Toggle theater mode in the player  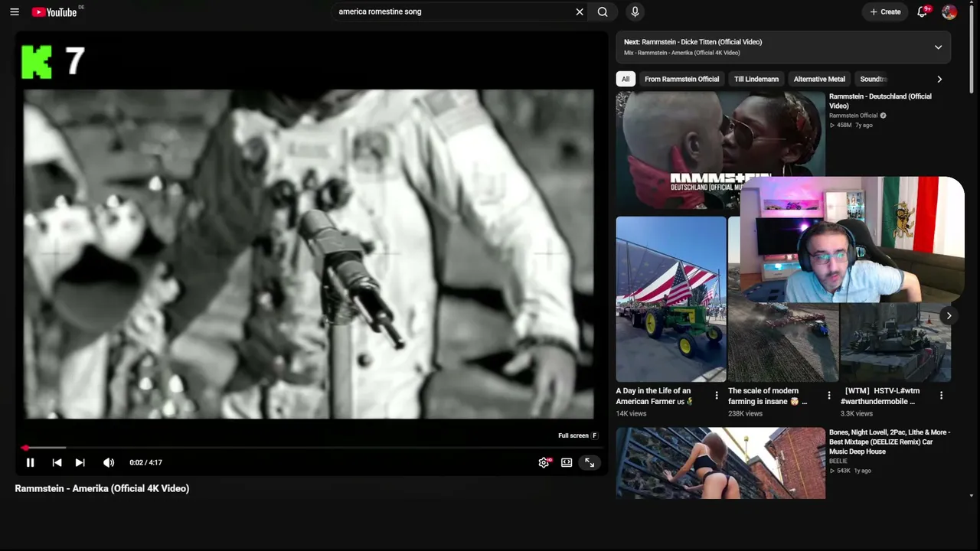(567, 462)
